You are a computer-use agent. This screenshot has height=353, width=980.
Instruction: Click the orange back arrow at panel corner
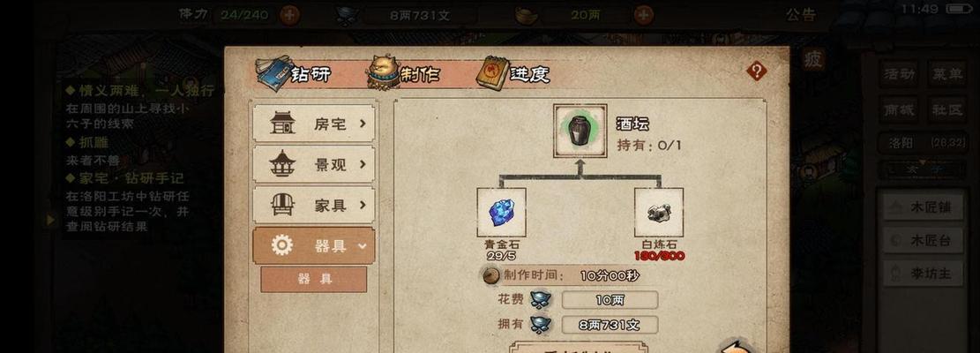tap(737, 347)
